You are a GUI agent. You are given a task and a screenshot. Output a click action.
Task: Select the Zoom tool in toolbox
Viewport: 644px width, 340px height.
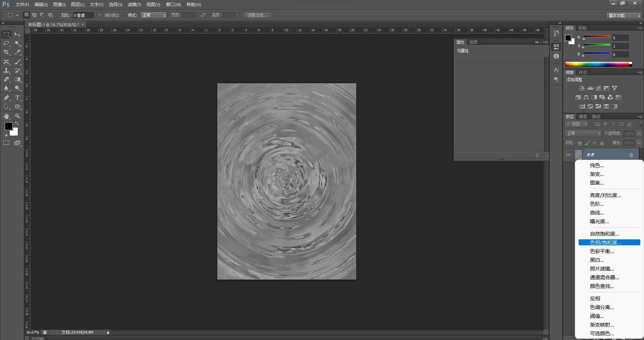(17, 116)
